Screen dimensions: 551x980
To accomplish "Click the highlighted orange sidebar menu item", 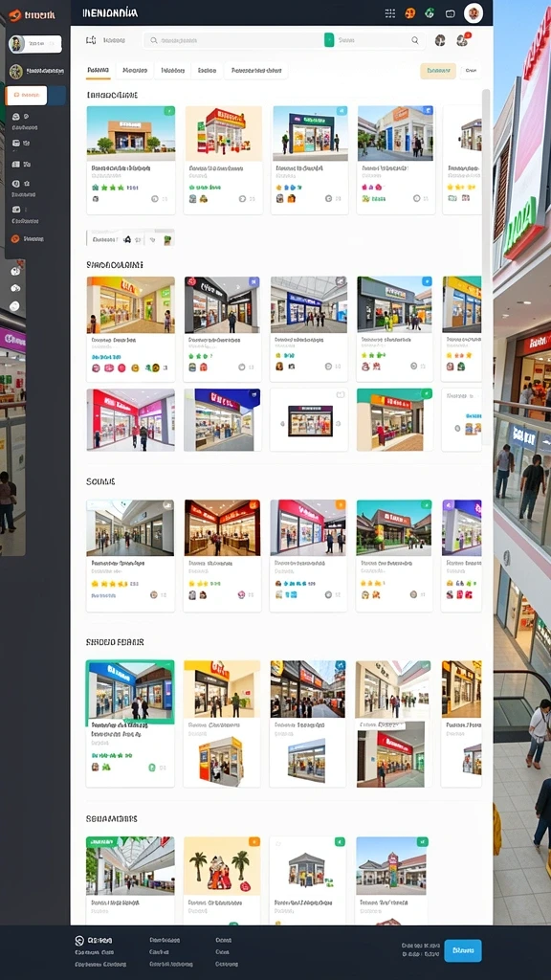I will (x=26, y=95).
